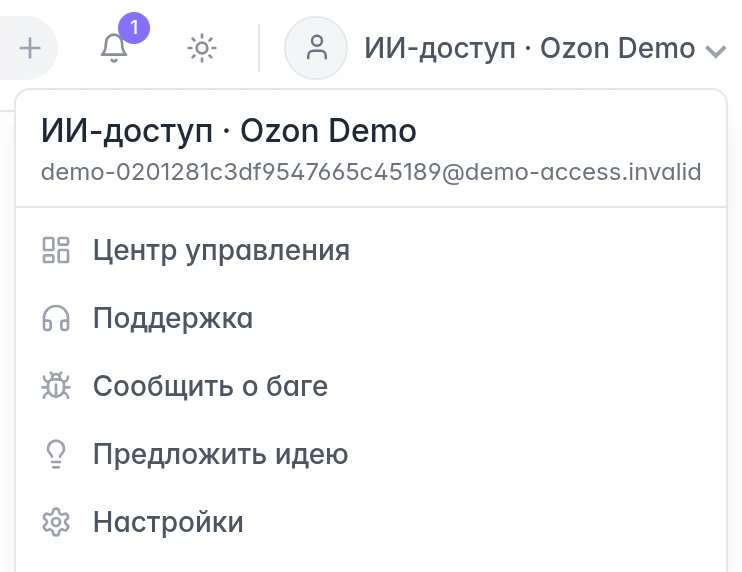Click the headphones support icon

pyautogui.click(x=56, y=318)
